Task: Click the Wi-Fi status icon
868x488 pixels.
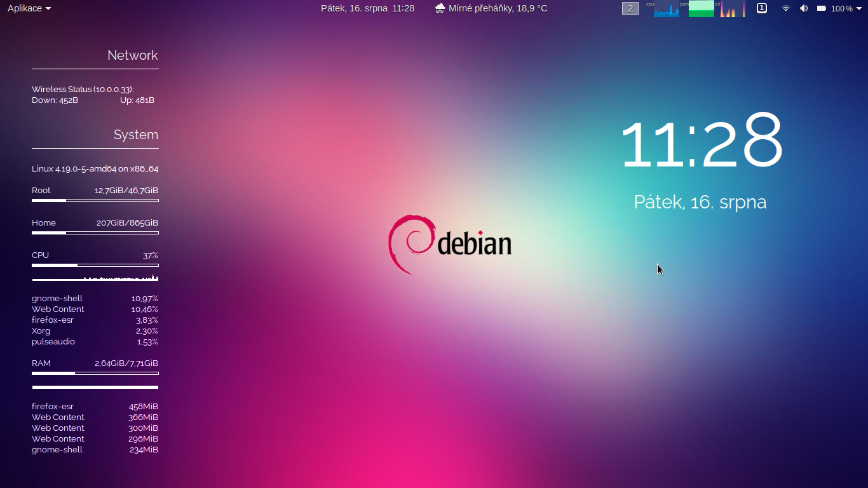Action: [x=786, y=8]
